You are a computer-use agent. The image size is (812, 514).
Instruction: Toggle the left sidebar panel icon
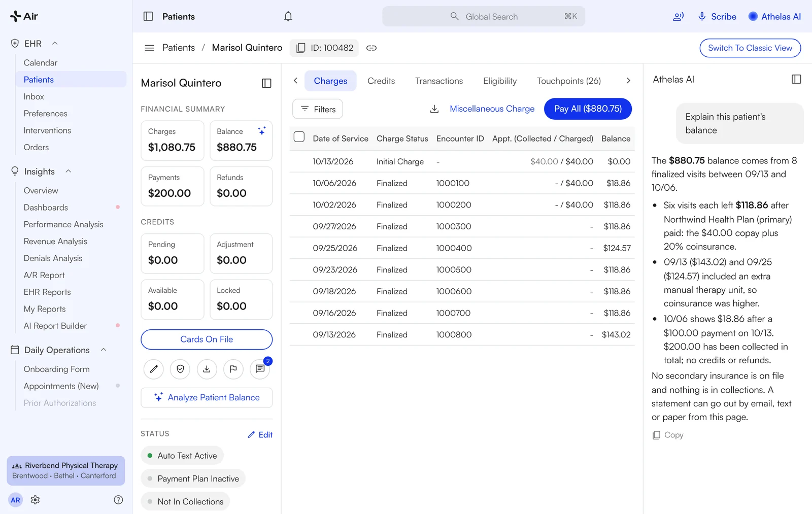[x=148, y=16]
